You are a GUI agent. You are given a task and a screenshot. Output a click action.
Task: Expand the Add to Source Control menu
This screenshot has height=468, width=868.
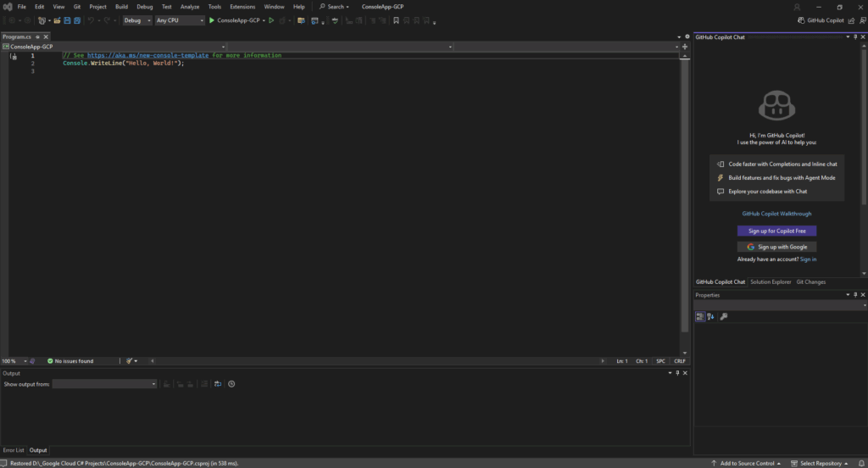(x=746, y=463)
